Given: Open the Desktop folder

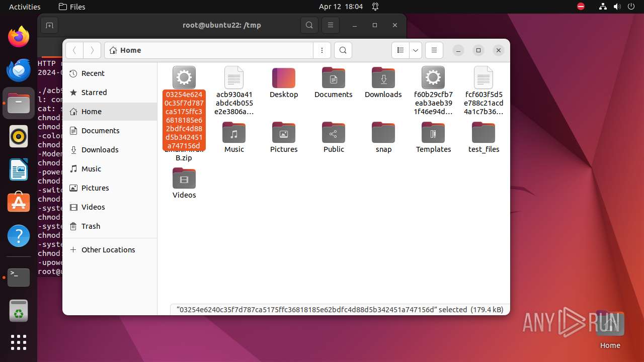Looking at the screenshot, I should [284, 83].
